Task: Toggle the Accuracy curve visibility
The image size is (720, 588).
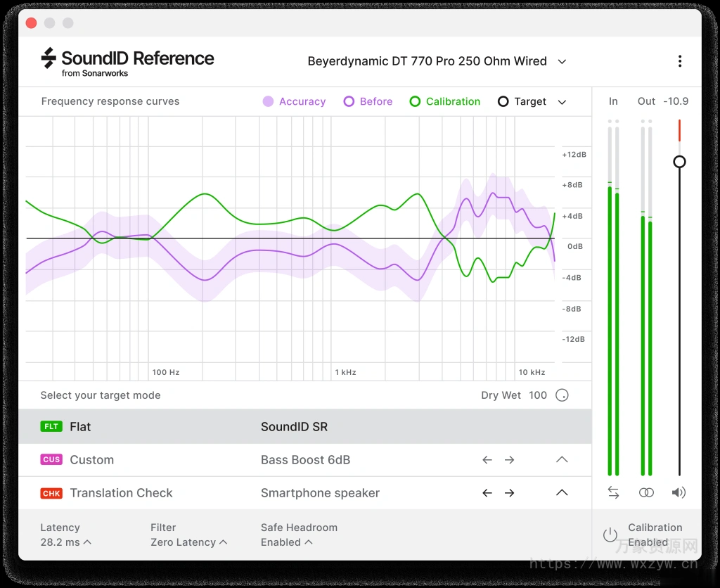Action: tap(268, 101)
